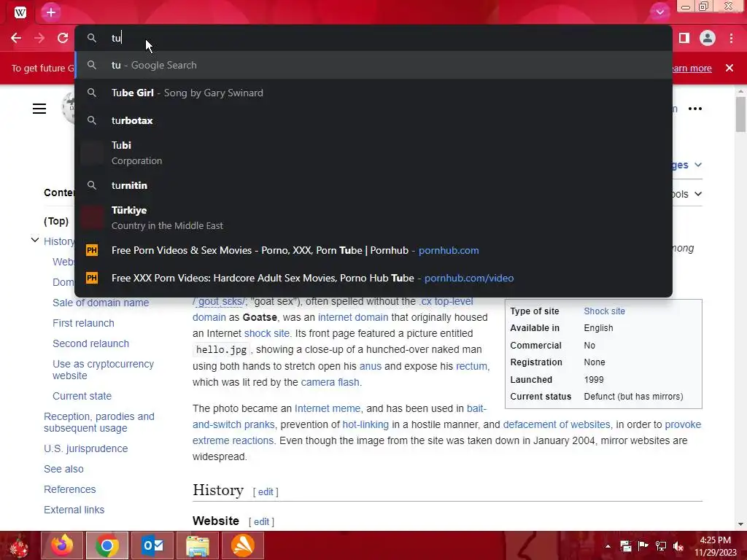Pick the 'Tube Girl' song suggestion
Viewport: 747px width, 560px height.
[x=373, y=93]
